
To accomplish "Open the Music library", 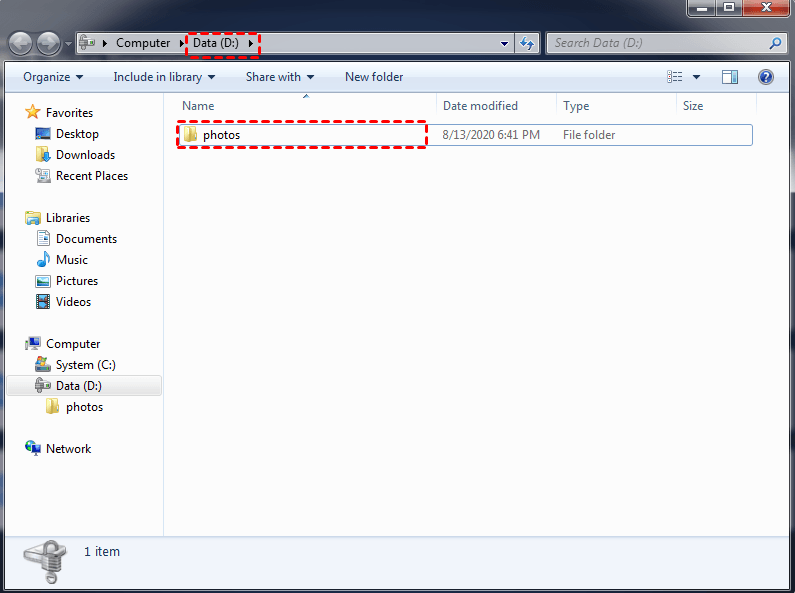I will [x=71, y=260].
